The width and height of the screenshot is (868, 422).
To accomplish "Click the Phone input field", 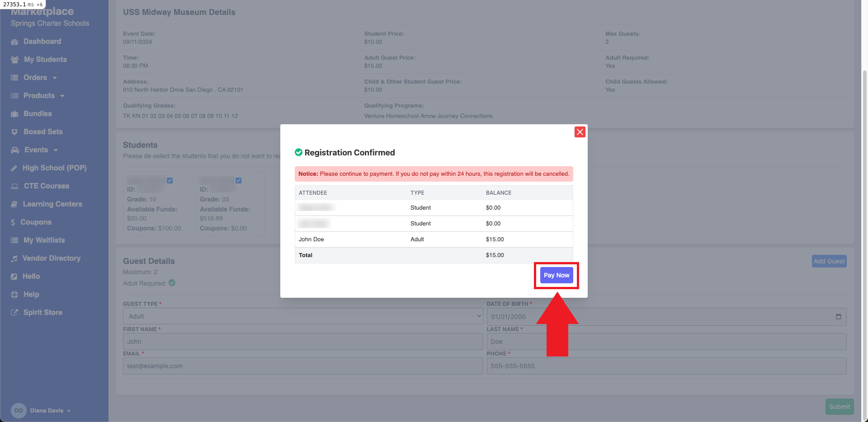I will pyautogui.click(x=666, y=366).
